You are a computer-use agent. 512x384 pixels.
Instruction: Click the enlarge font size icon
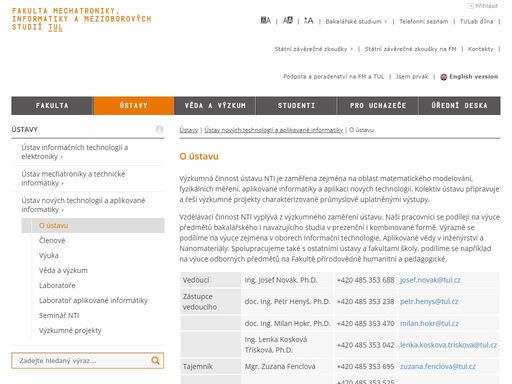click(309, 21)
